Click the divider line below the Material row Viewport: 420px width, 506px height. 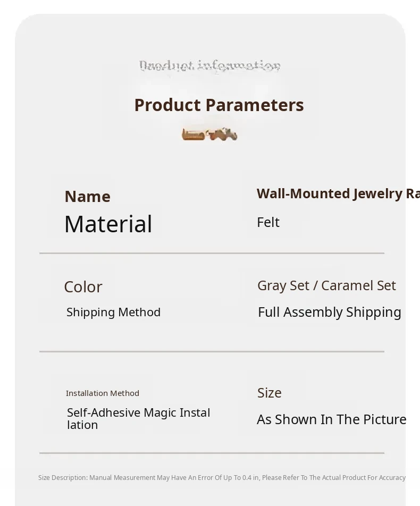[x=212, y=254]
